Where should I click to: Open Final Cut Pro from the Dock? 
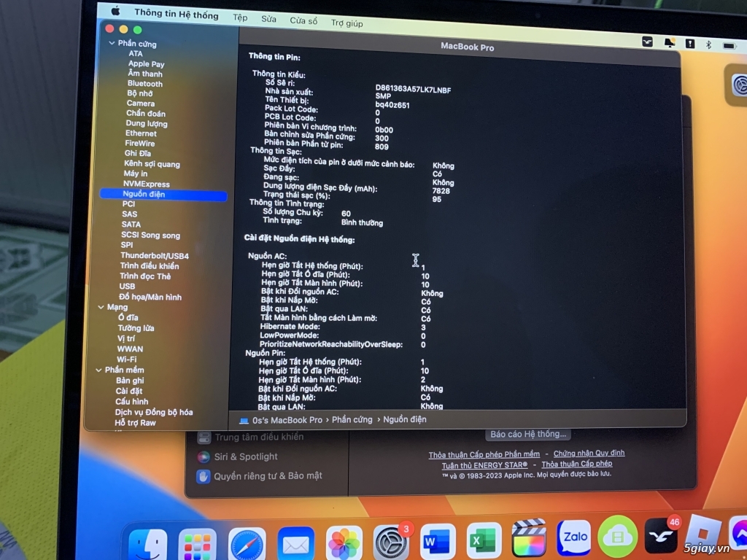[x=529, y=538]
